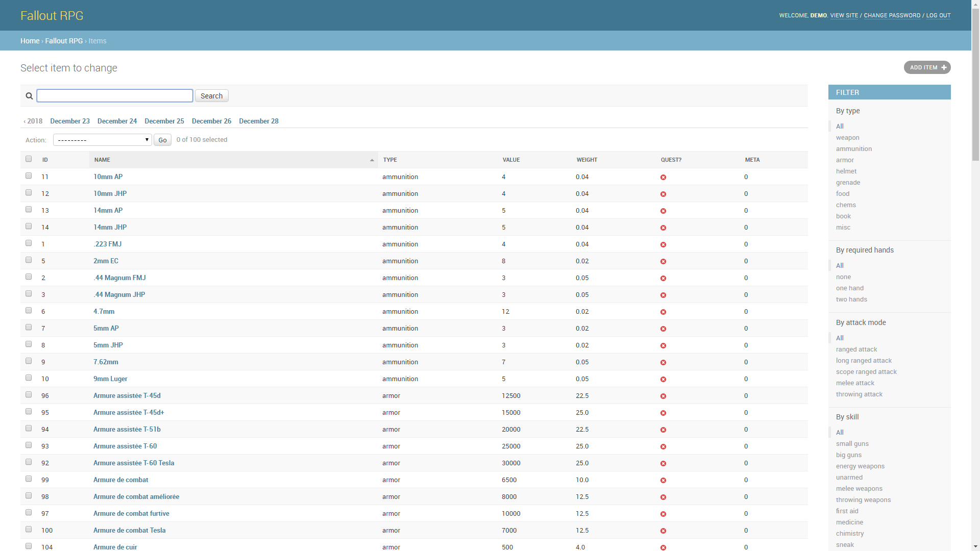Check the box for 10mm AP
Viewport: 980px width, 551px height.
(29, 176)
